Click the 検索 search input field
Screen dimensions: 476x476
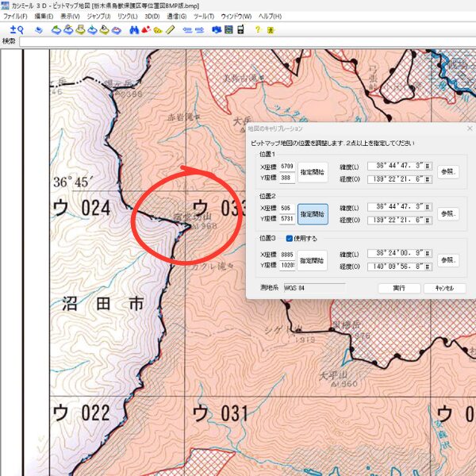click(238, 41)
